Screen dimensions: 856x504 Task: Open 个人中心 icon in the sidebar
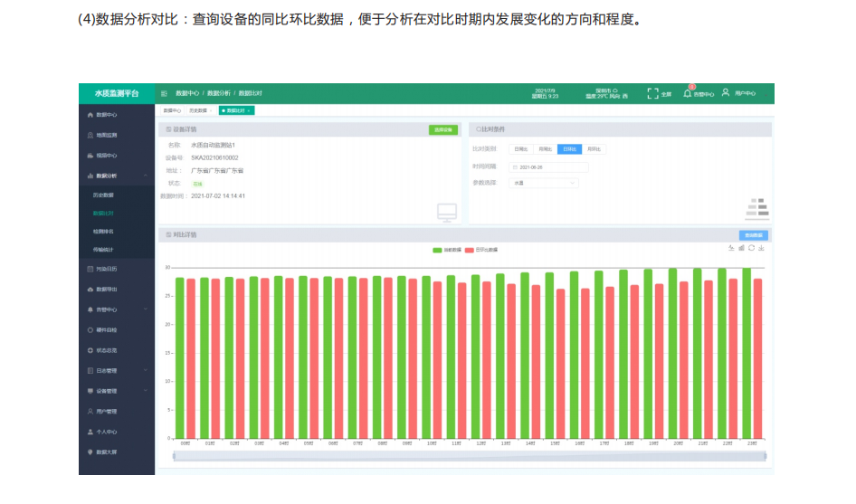pos(90,432)
